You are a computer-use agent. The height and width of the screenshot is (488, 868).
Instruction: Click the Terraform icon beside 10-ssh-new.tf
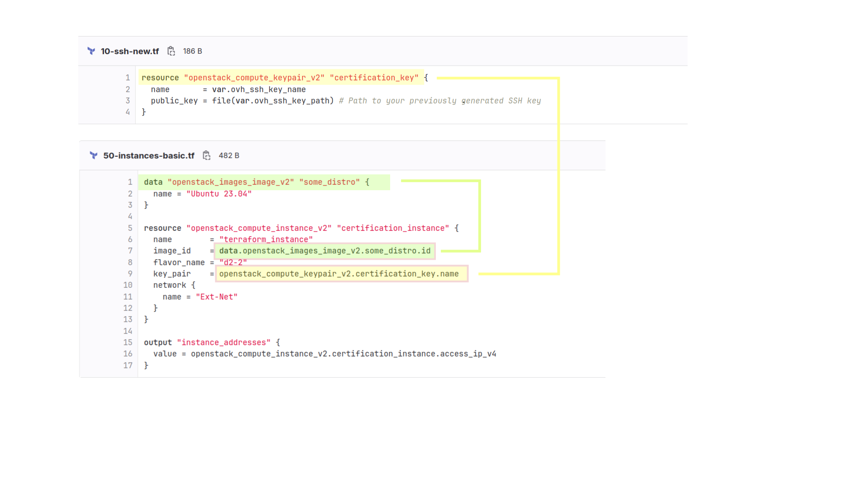(x=91, y=51)
